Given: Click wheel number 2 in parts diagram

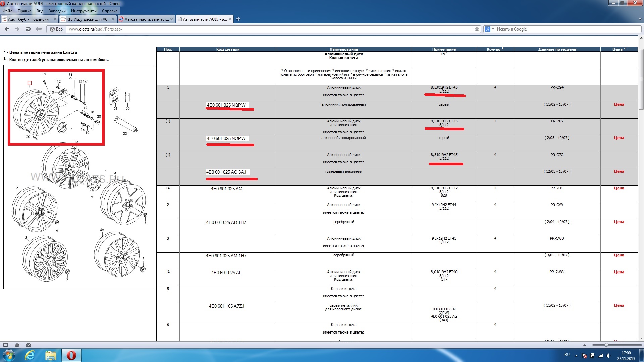Looking at the screenshot, I should point(35,209).
